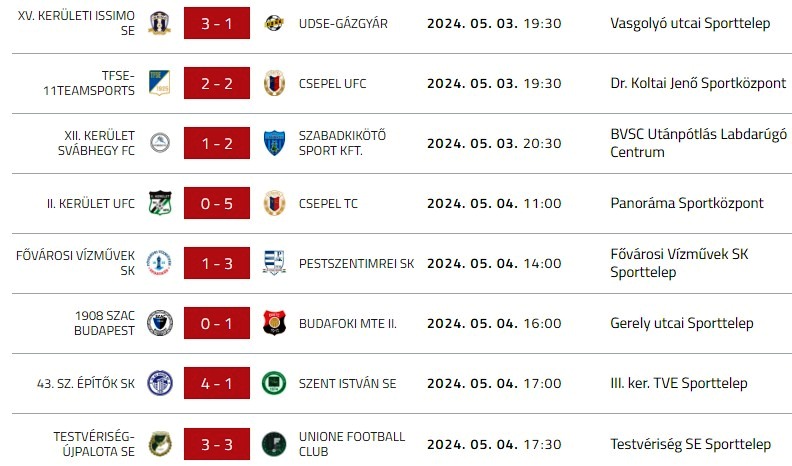This screenshot has width=792, height=466.
Task: Click the Unione Football Club logo
Action: 273,443
